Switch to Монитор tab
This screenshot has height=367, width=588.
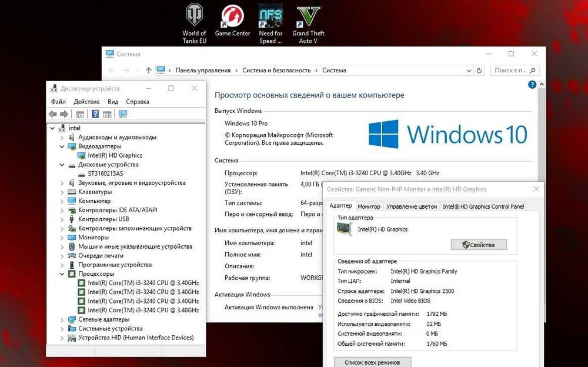coord(369,206)
